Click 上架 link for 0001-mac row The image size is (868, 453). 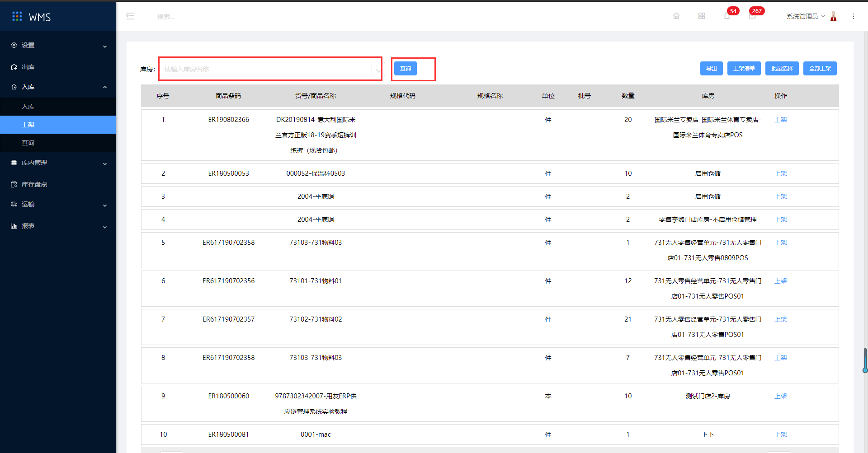point(781,434)
